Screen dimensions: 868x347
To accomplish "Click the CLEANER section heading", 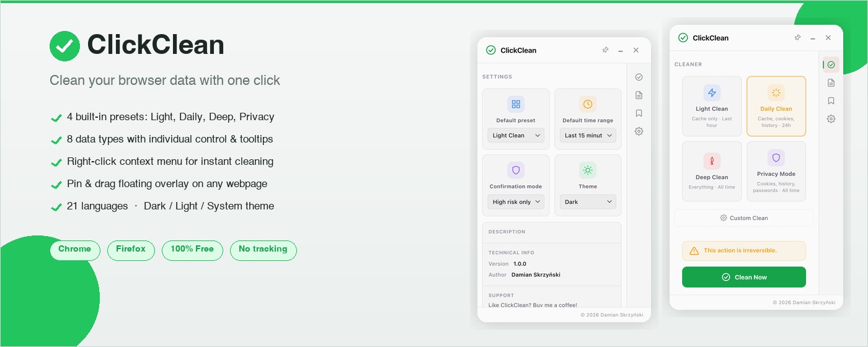I will pos(688,64).
